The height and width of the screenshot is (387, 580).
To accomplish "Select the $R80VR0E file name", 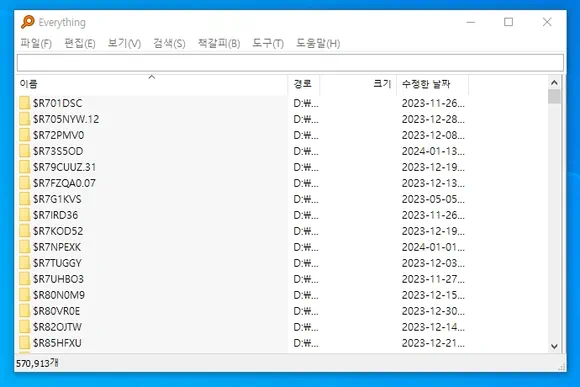I will (56, 311).
